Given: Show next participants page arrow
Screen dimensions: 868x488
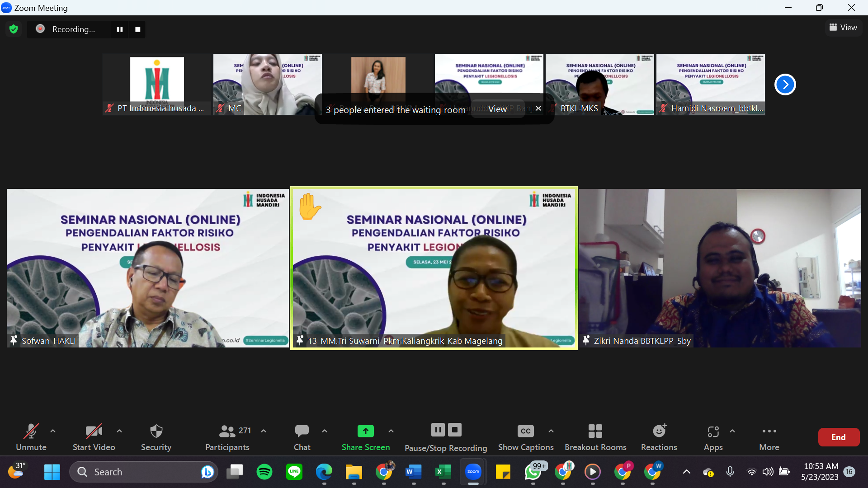Looking at the screenshot, I should click(x=785, y=84).
